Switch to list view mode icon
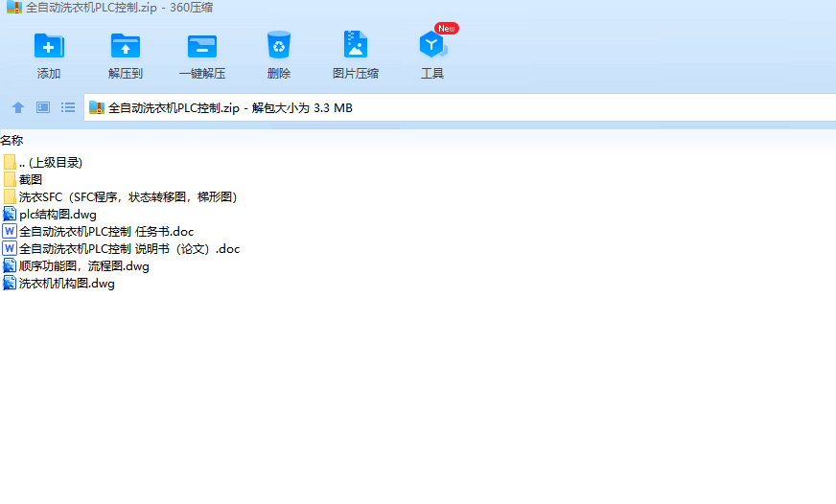 pos(68,107)
